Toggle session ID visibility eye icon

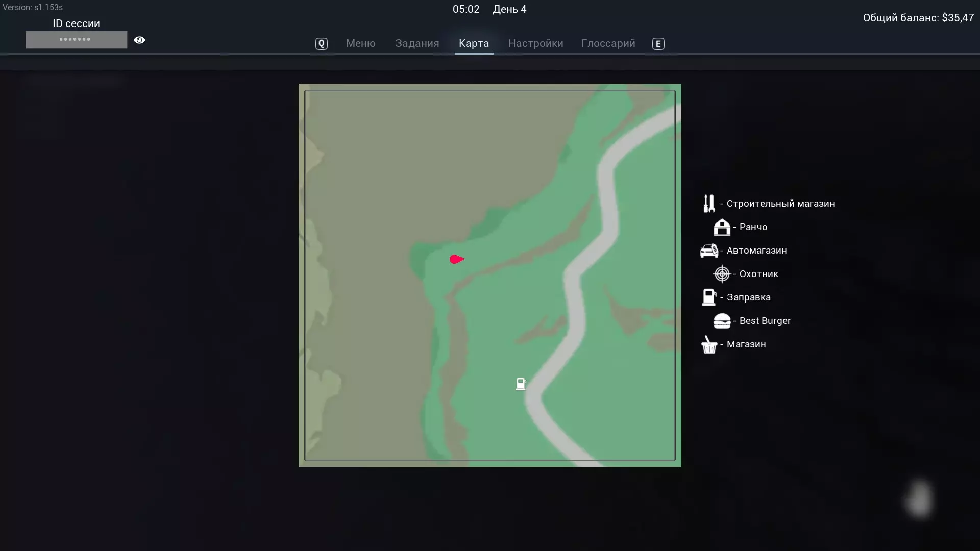pyautogui.click(x=139, y=40)
